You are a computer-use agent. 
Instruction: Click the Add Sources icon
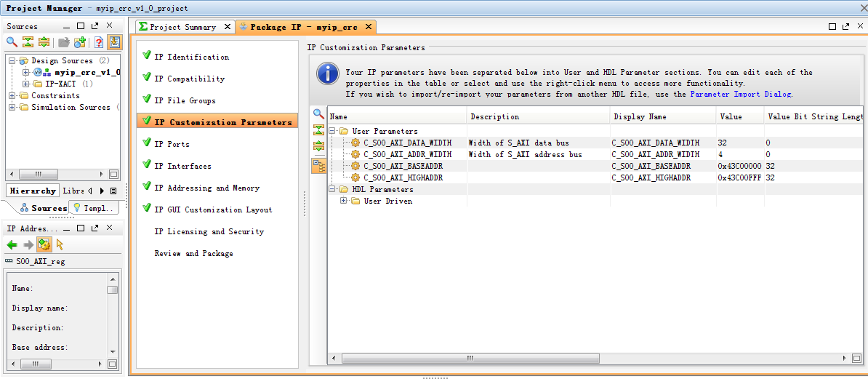(x=80, y=42)
